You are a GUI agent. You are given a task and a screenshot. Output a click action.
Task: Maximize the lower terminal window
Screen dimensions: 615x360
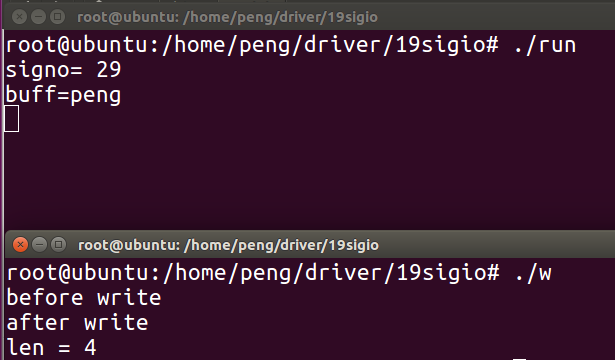click(x=58, y=245)
